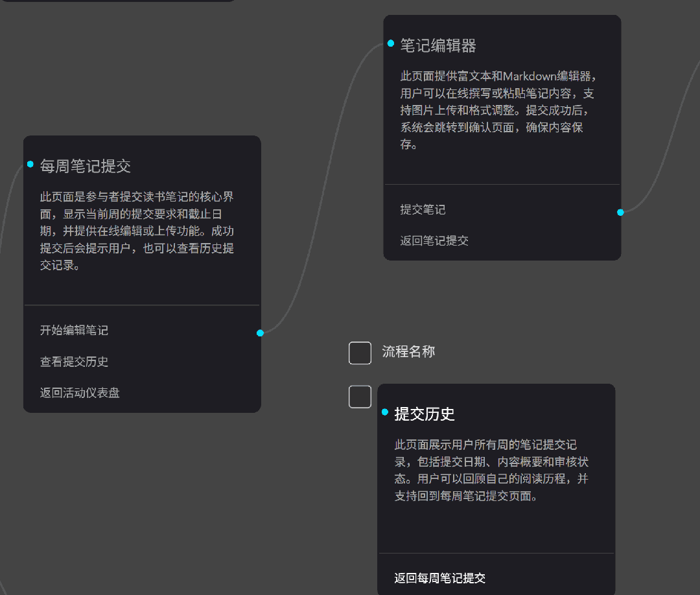Click the input connector dot of 笔记编辑器

coord(391,43)
